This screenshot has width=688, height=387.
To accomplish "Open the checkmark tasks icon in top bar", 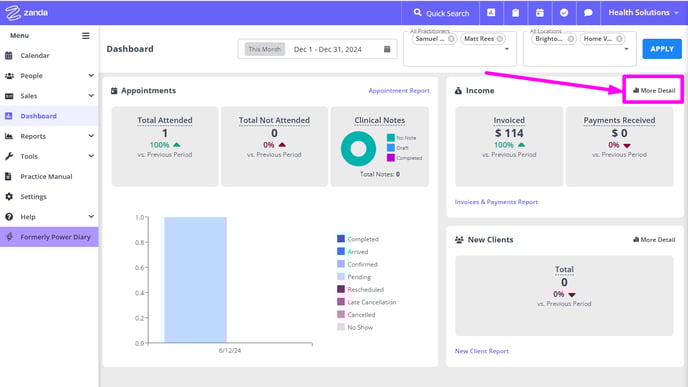I will click(x=564, y=13).
